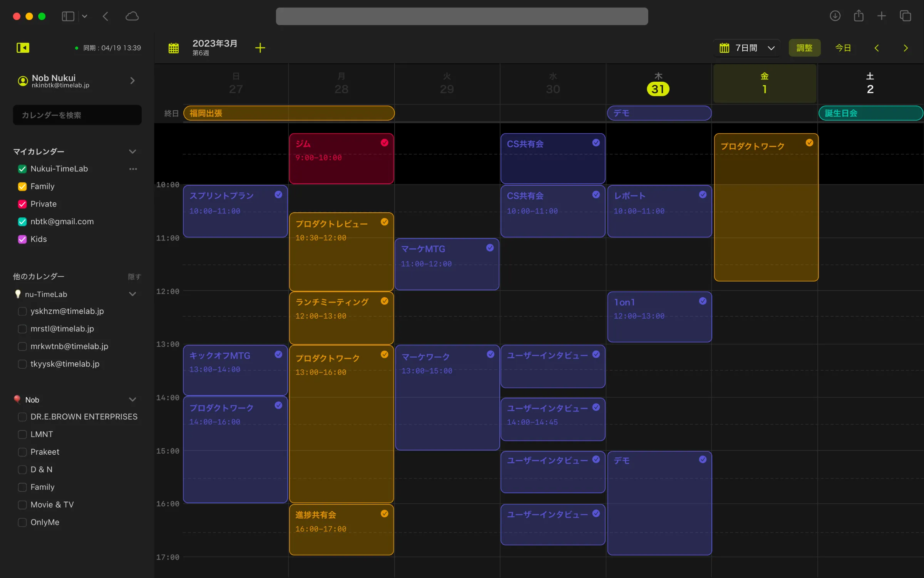Click the 調整 button
This screenshot has height=578, width=924.
pyautogui.click(x=804, y=48)
